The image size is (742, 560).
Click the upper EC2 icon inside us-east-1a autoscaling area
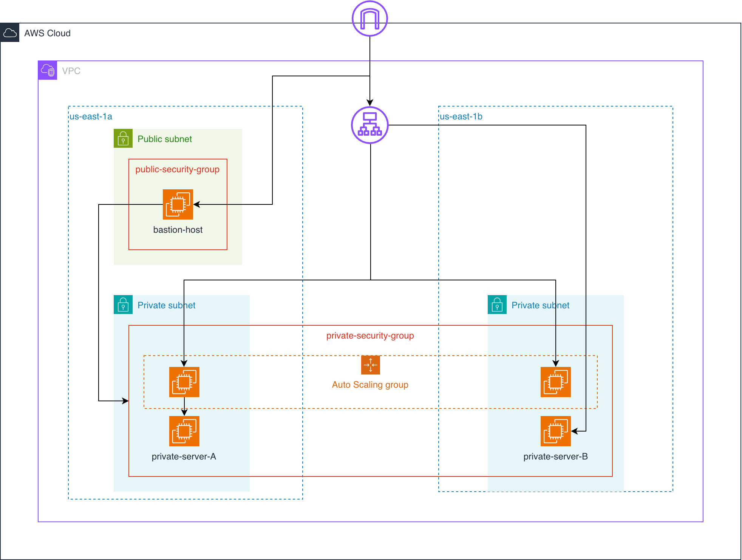click(x=184, y=382)
